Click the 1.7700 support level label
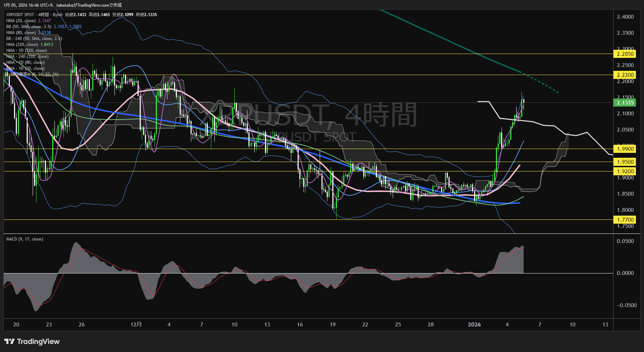 coord(626,219)
